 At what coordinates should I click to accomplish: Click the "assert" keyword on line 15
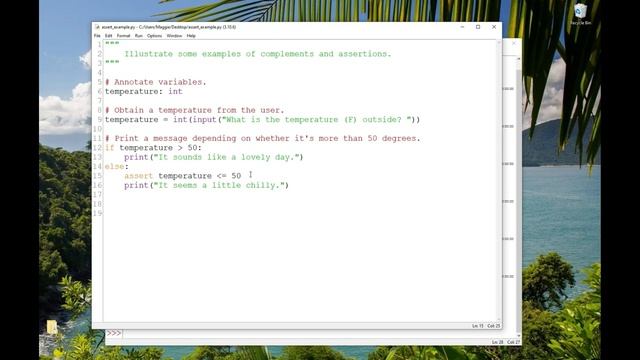[x=138, y=176]
